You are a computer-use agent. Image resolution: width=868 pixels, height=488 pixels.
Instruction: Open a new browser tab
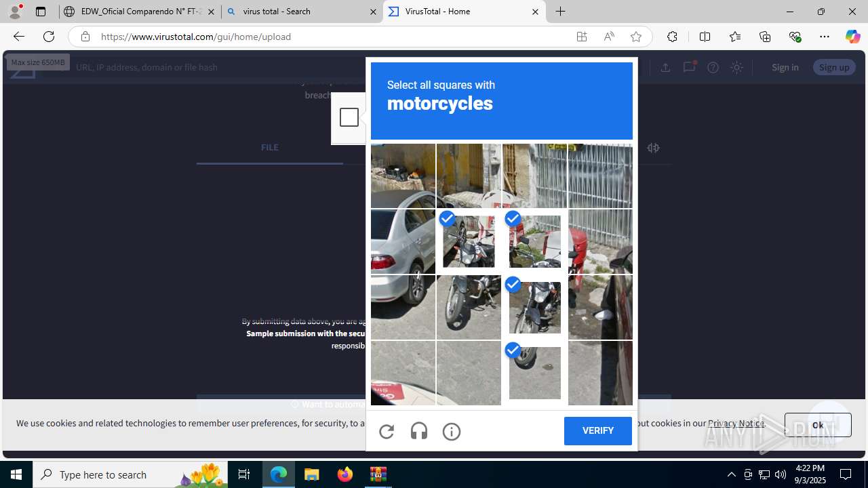[561, 12]
